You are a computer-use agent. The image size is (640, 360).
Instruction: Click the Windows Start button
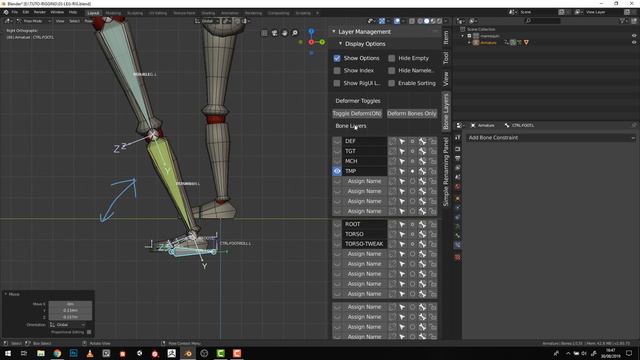(8, 353)
